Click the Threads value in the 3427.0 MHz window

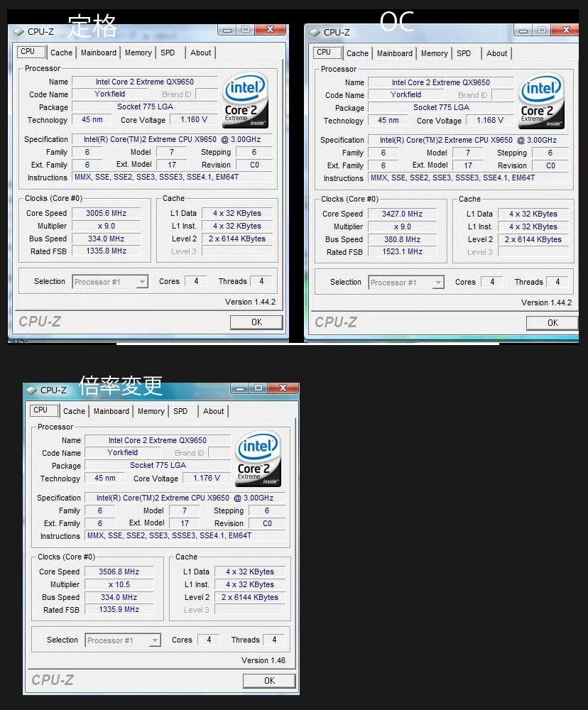[557, 282]
